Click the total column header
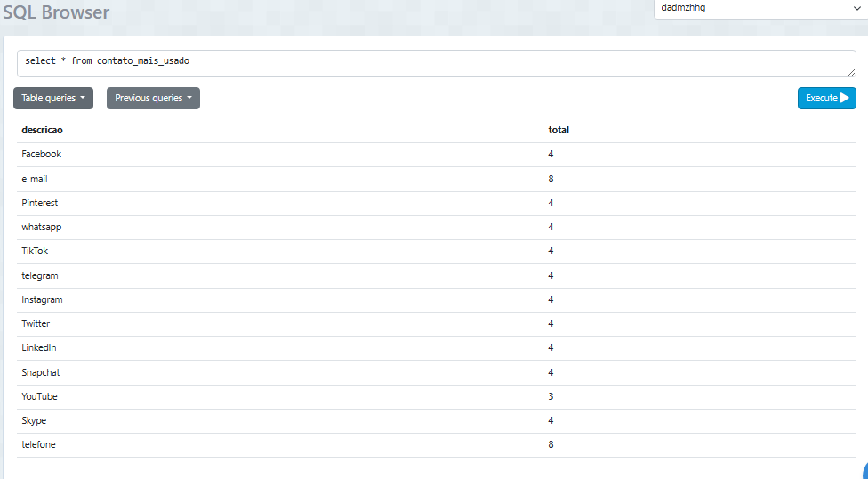 559,130
